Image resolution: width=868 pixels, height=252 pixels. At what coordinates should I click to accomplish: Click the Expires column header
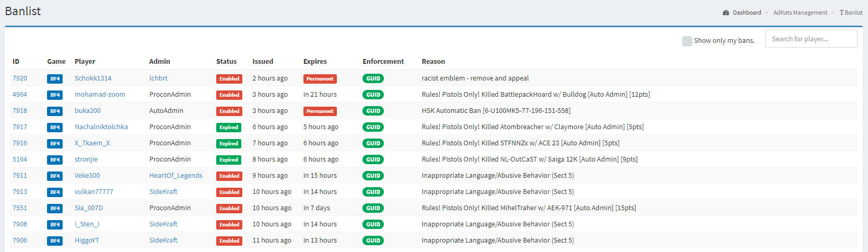pyautogui.click(x=315, y=62)
